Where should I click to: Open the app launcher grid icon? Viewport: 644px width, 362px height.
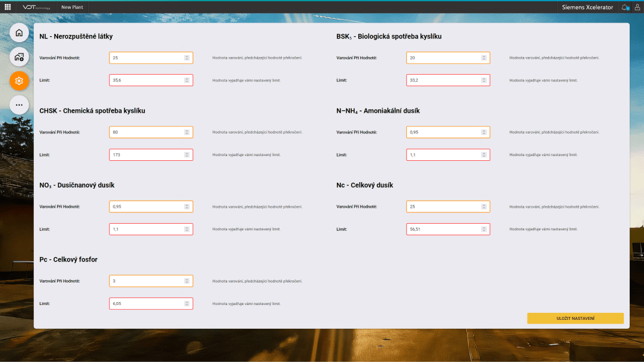[x=8, y=7]
